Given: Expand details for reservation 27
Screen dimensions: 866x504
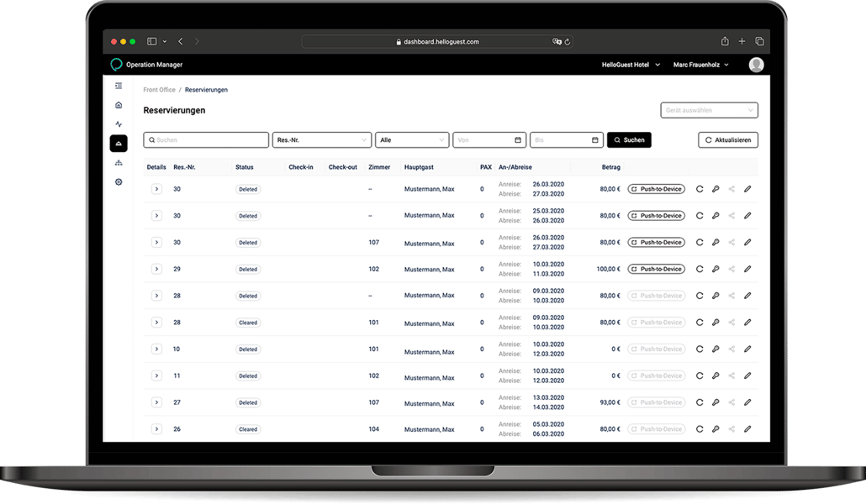Looking at the screenshot, I should click(157, 402).
